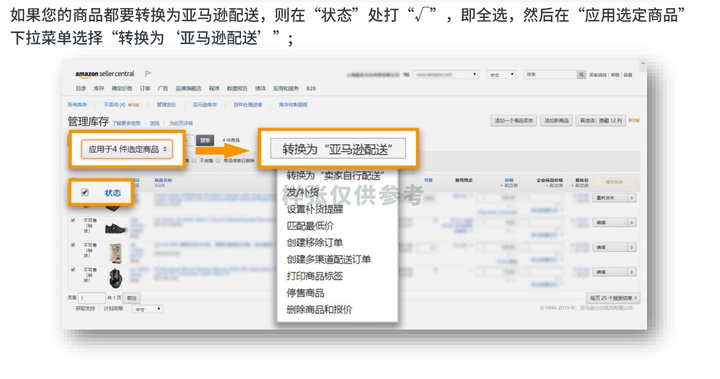This screenshot has width=720, height=379.
Task: Go to the 亚马逊库存 tab link
Action: [x=205, y=105]
